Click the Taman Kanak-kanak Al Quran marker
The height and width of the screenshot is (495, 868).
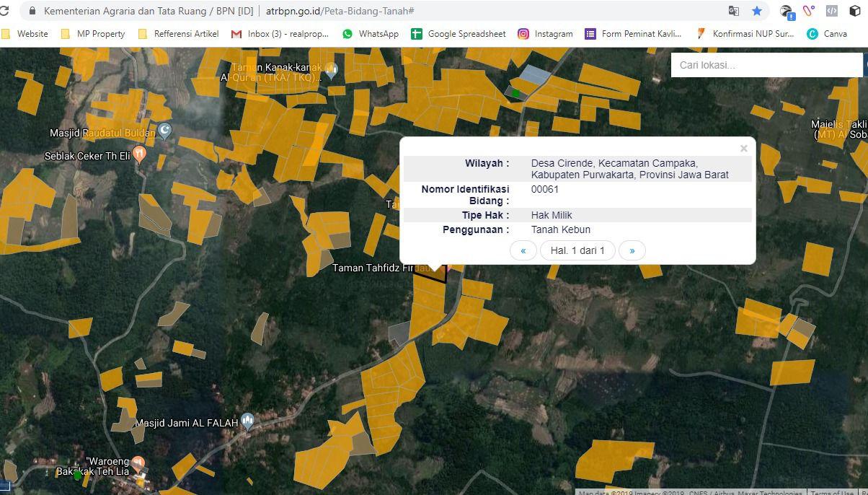(332, 70)
